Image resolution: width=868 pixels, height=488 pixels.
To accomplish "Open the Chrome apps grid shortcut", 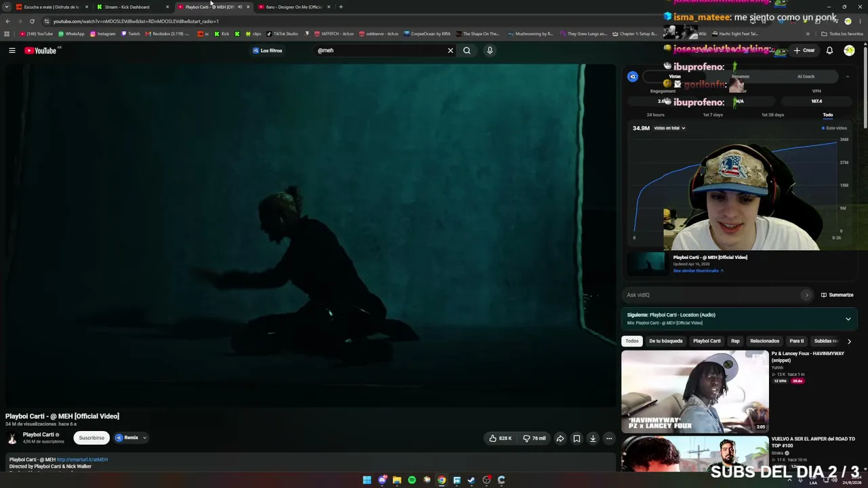I will [x=7, y=33].
